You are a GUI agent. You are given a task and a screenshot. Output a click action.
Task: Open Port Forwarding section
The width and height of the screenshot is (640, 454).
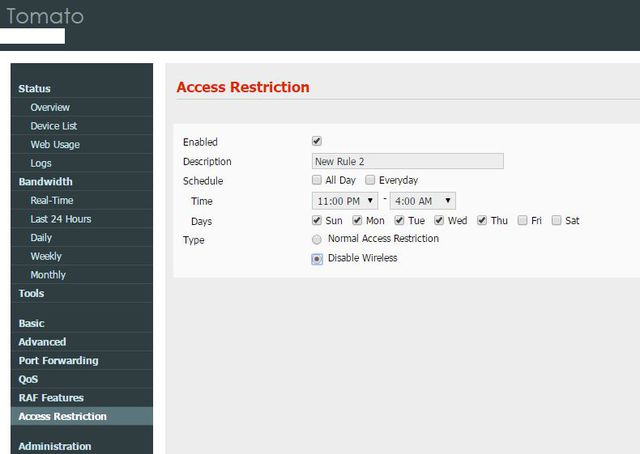pyautogui.click(x=58, y=361)
